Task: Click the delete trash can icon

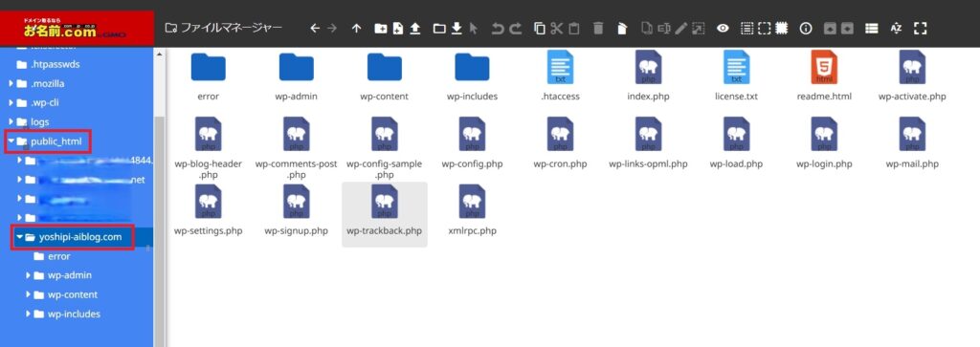Action: coord(598,28)
